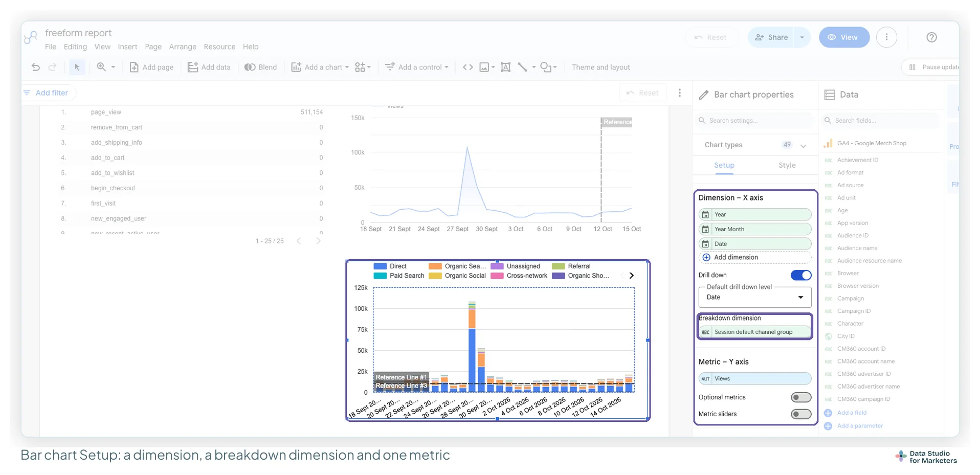Screen dimensions: 980x475
Task: Click the redo arrow icon
Action: 52,67
